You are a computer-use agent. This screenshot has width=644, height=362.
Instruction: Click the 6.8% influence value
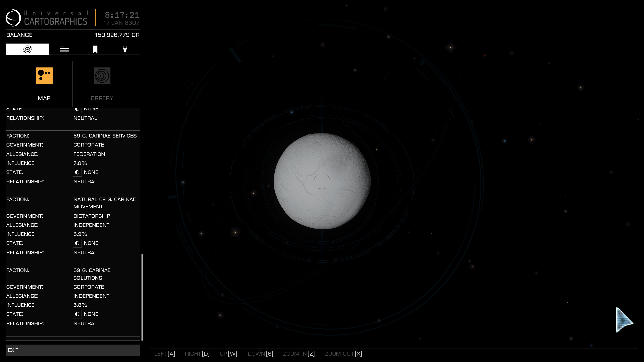coord(80,305)
